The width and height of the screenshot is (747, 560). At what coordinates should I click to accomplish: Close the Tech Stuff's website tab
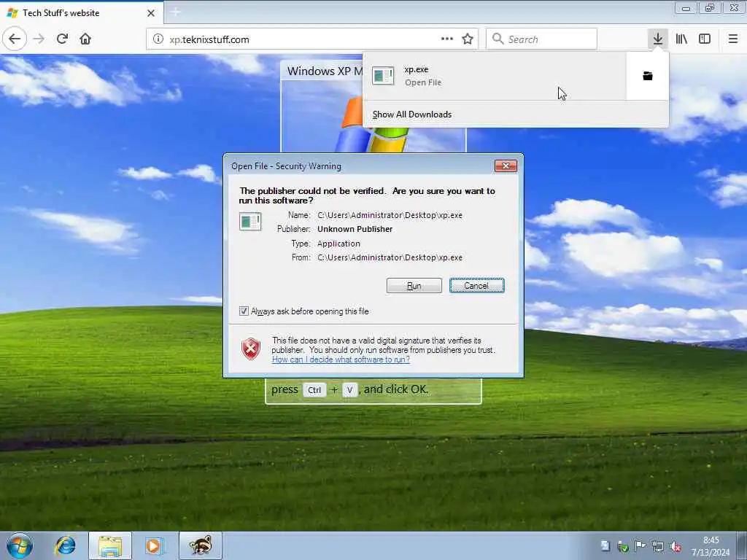(151, 13)
